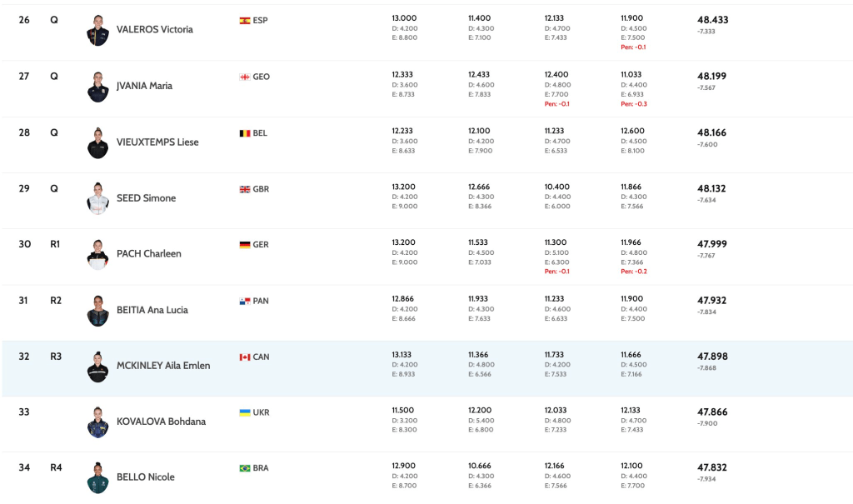853x504 pixels.
Task: Open VIEUXTEMPS Liese athlete name link
Action: click(157, 142)
